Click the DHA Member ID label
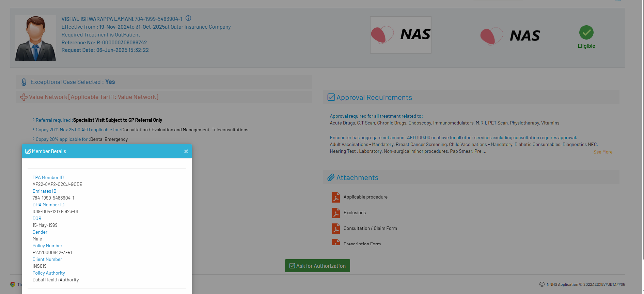Image resolution: width=644 pixels, height=294 pixels. [x=48, y=205]
